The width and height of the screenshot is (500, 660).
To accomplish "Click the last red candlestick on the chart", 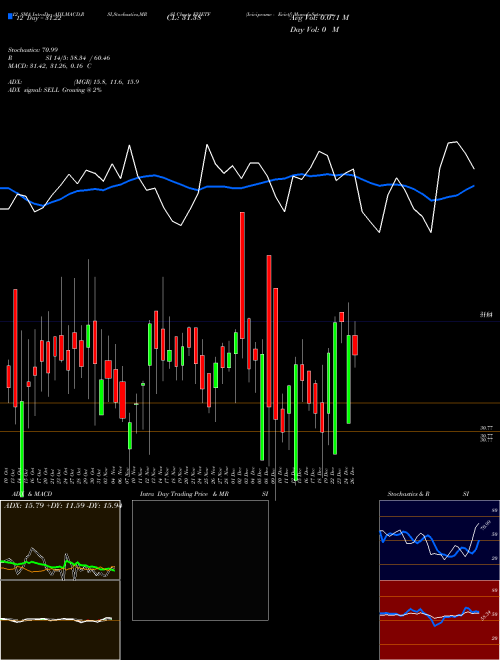I will pyautogui.click(x=355, y=345).
